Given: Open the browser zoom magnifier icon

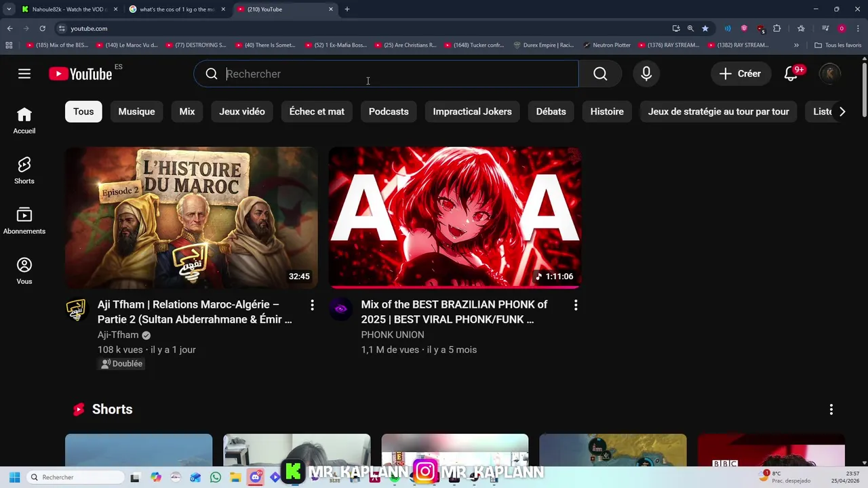Looking at the screenshot, I should [x=690, y=28].
